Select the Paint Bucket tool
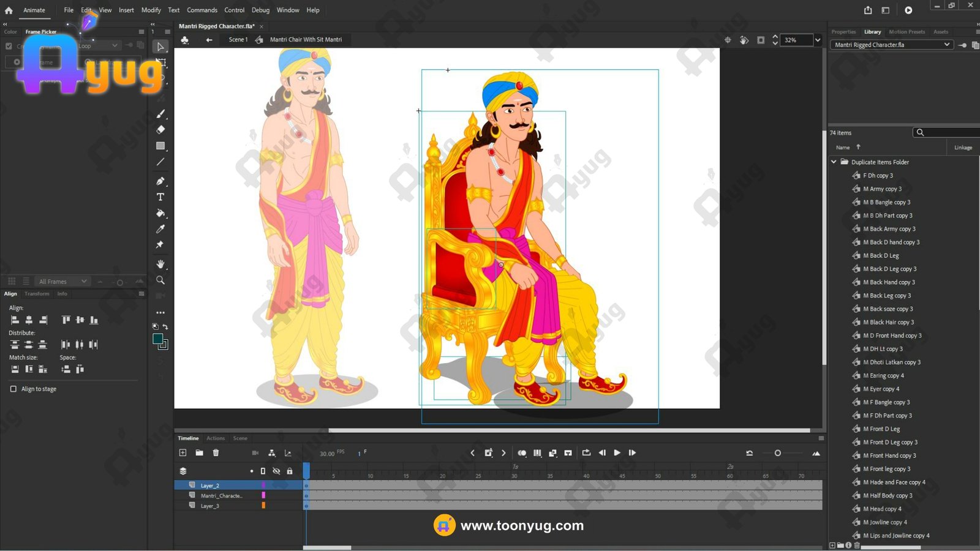 click(x=160, y=213)
